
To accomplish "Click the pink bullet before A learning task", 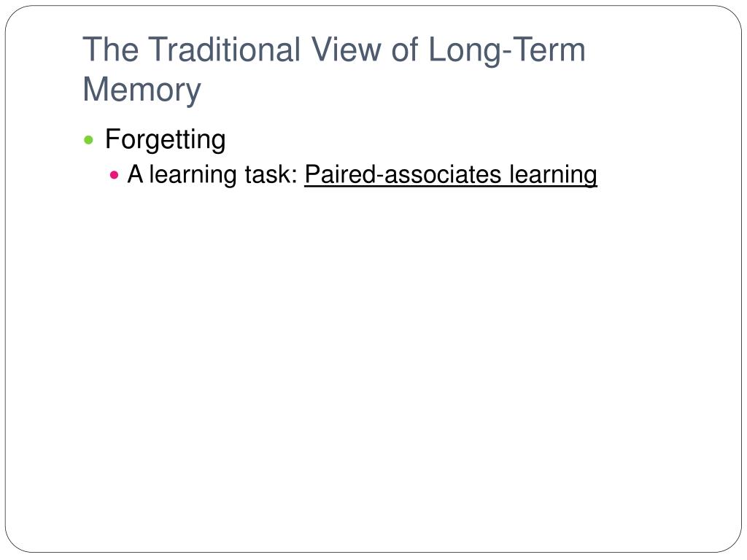I will pos(114,175).
